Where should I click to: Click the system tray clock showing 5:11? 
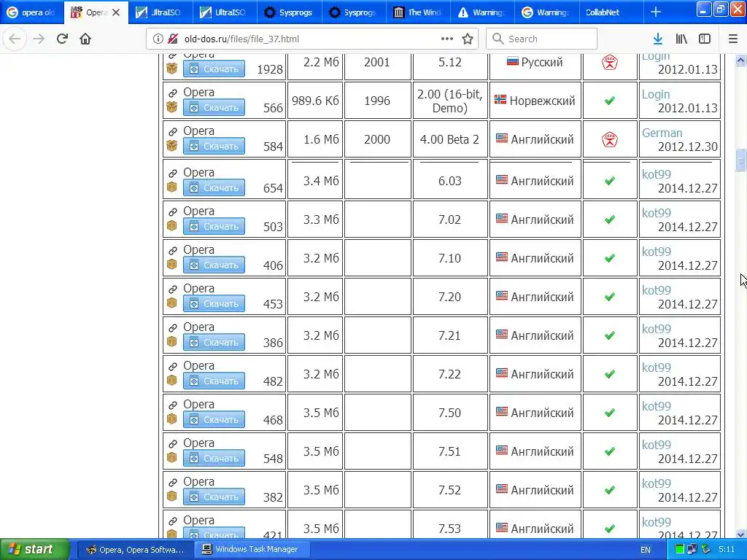[x=727, y=549]
